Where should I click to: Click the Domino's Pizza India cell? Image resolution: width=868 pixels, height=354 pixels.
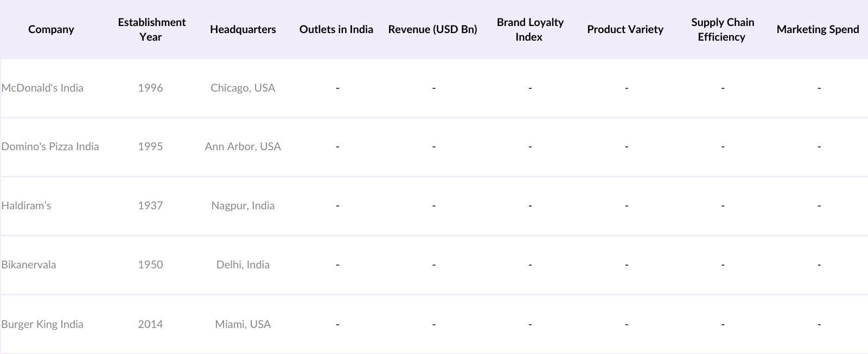(x=50, y=146)
